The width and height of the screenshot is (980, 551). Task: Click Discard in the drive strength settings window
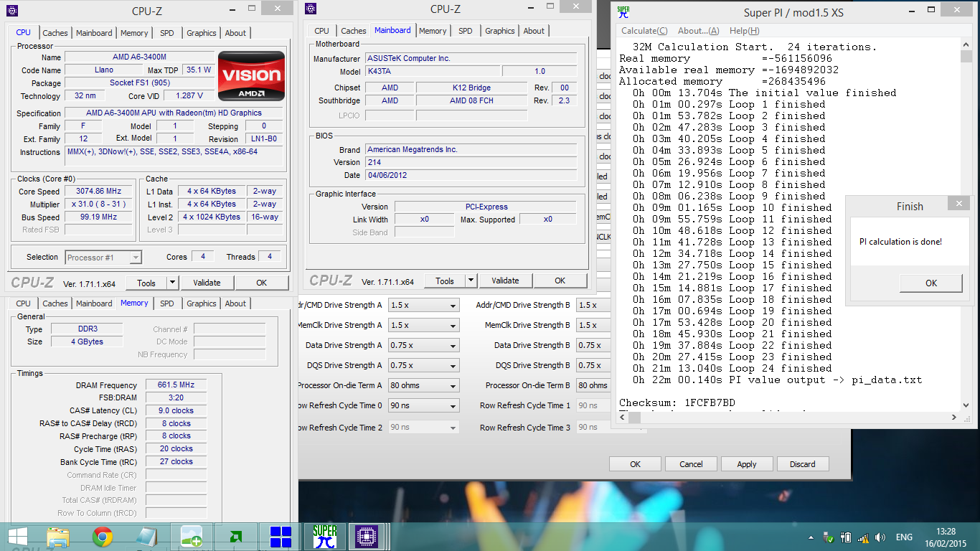tap(803, 464)
